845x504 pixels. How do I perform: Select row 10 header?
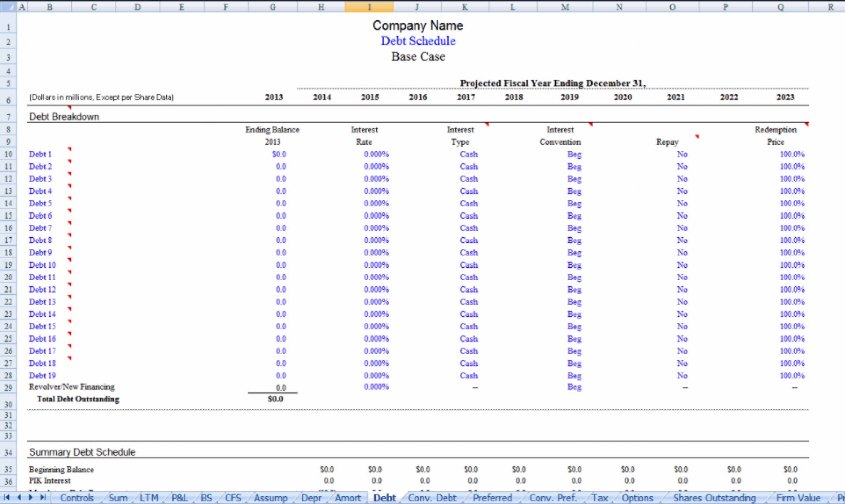point(8,154)
